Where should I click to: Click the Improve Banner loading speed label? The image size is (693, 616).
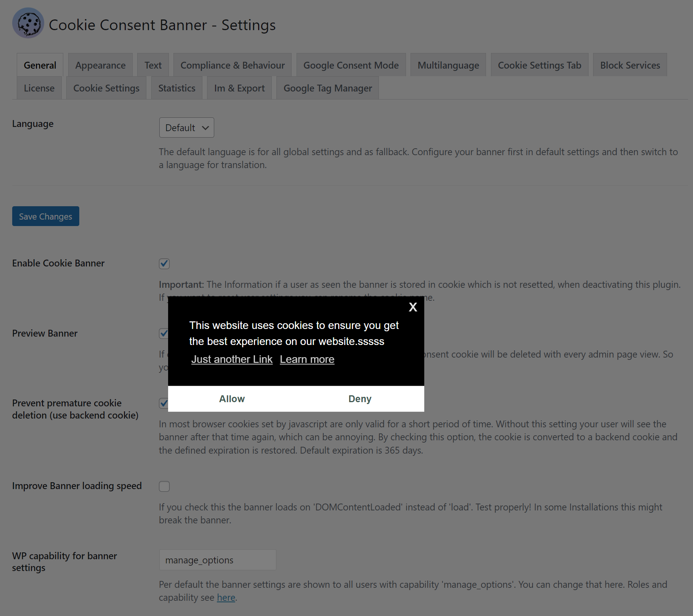click(x=77, y=486)
